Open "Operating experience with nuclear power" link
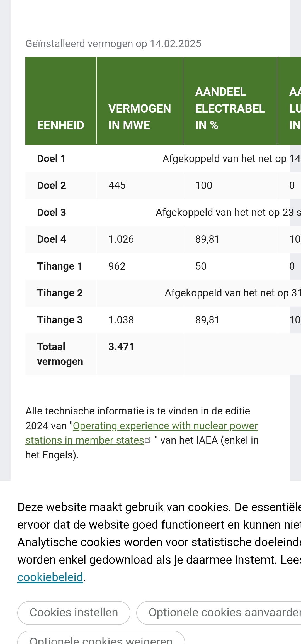The width and height of the screenshot is (301, 644). tap(165, 426)
